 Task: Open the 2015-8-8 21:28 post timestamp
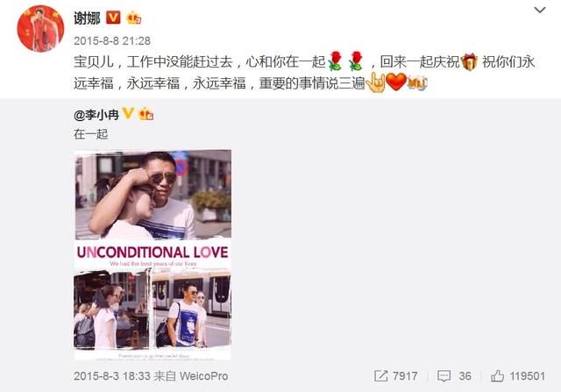click(112, 41)
